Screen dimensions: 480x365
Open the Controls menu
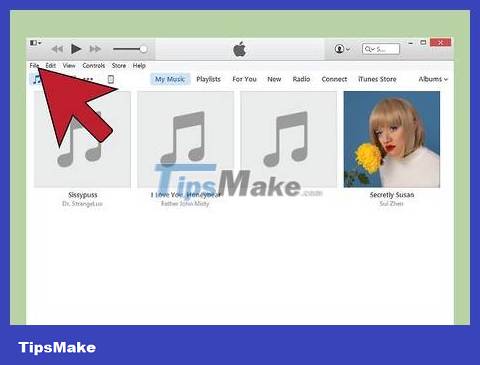(x=94, y=65)
